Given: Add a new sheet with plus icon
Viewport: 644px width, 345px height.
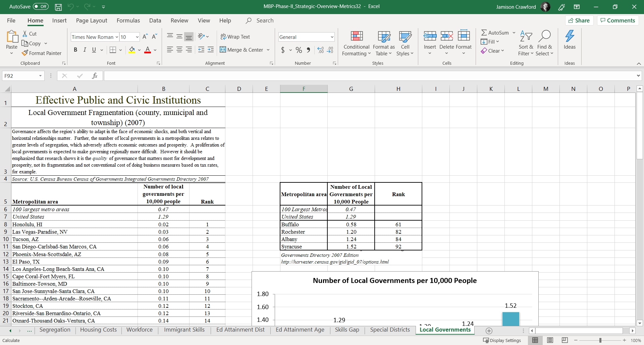Looking at the screenshot, I should [489, 331].
